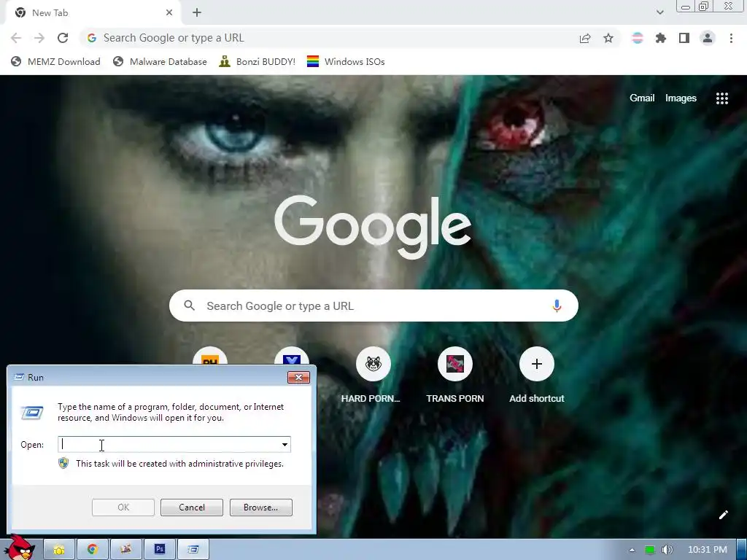The image size is (747, 560).
Task: Reload the current page
Action: (x=63, y=38)
